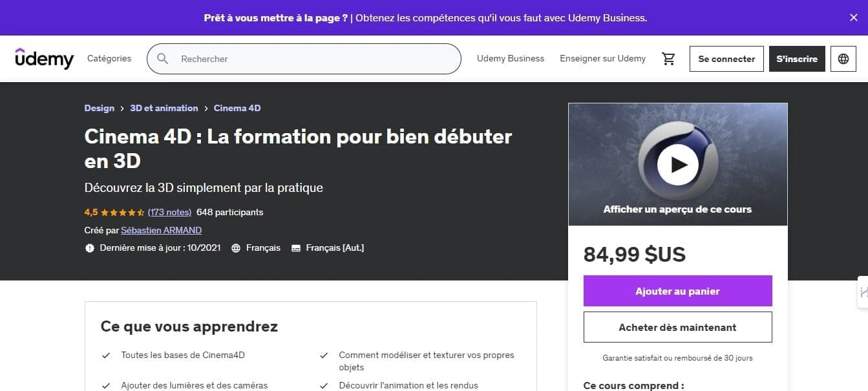Click the Français [Aut.] subtitles icon
Screen dimensions: 868x391
pos(296,248)
